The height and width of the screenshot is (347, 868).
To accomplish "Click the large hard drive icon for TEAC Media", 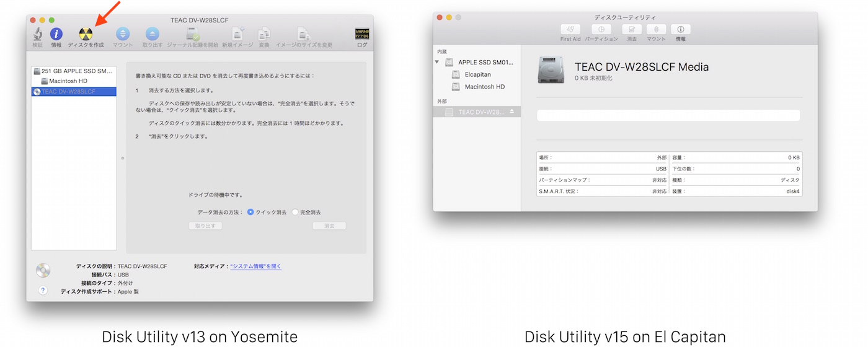I will (551, 70).
